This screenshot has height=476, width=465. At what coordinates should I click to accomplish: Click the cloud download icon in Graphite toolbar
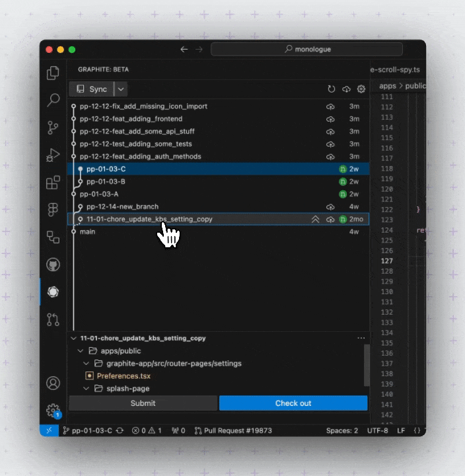(346, 89)
